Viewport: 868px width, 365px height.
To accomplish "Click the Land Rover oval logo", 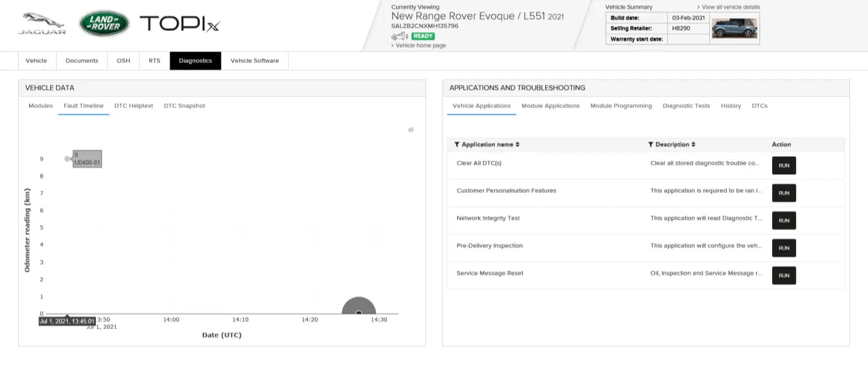I will pos(104,24).
